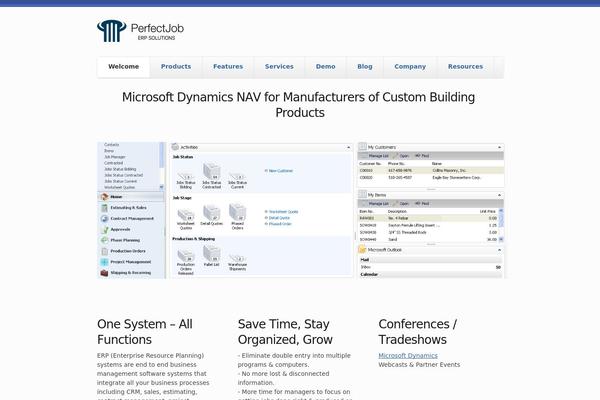Collapse the Activities panel

(x=349, y=147)
